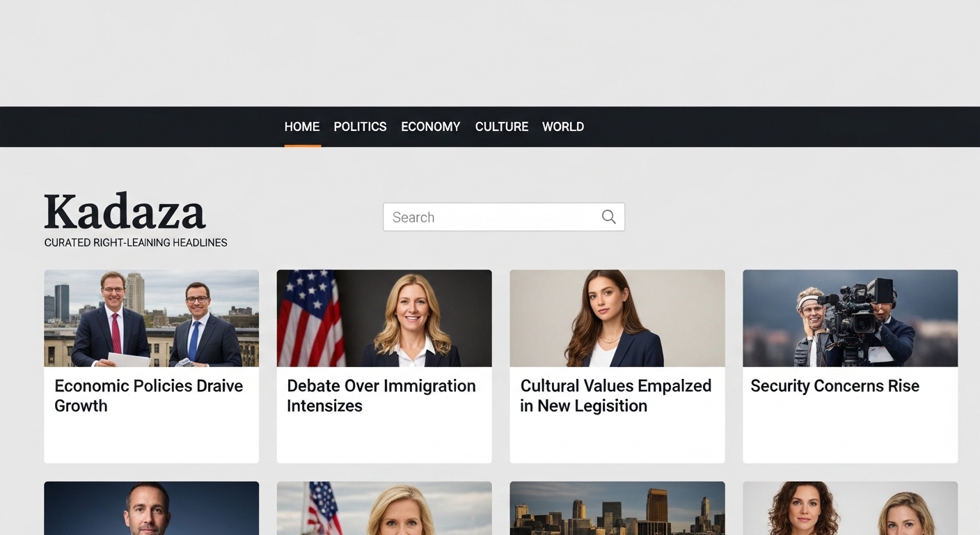
Task: Open the WORLD menu item
Action: click(562, 127)
